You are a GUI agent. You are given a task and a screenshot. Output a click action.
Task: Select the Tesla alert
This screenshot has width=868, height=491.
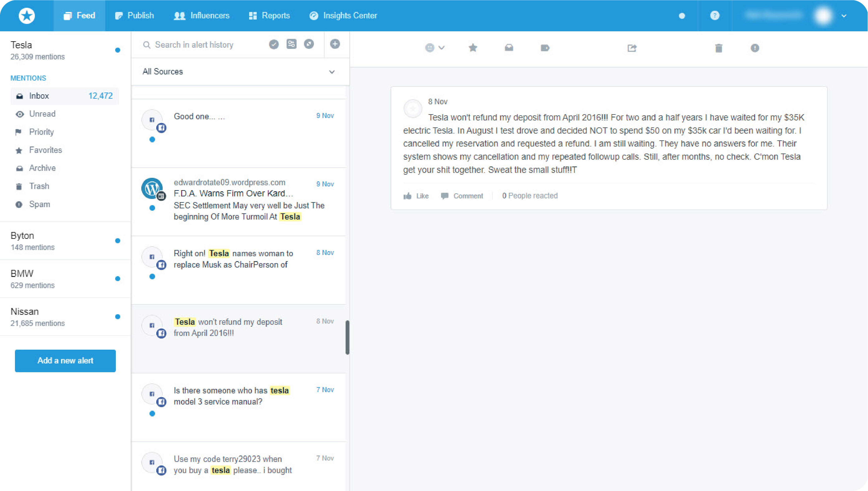[65, 50]
